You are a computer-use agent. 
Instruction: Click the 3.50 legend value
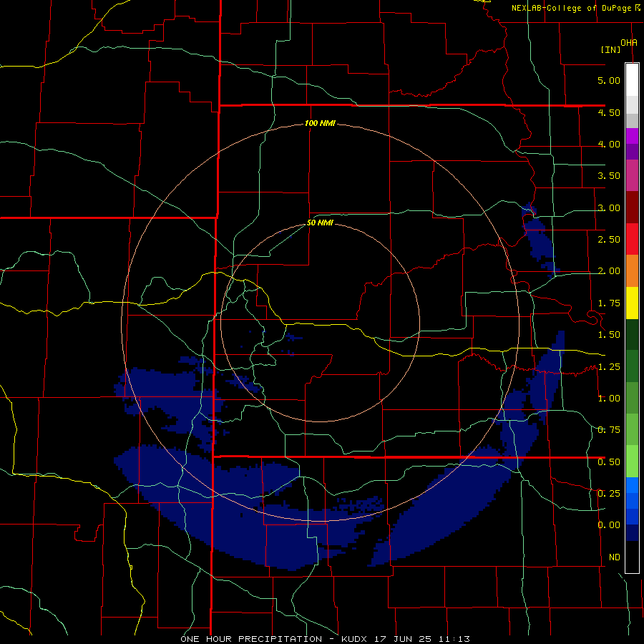pos(609,176)
